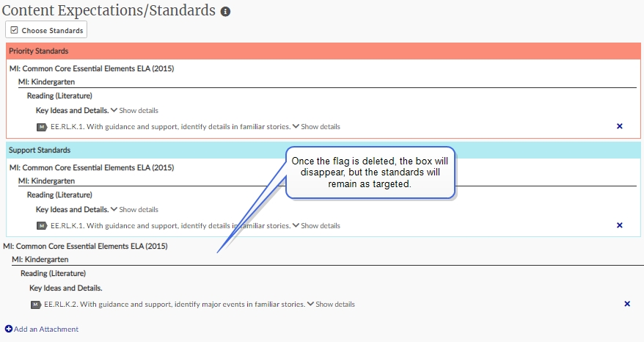
Task: Click the M badge on Priority EE.RL.K.1
Action: 42,127
